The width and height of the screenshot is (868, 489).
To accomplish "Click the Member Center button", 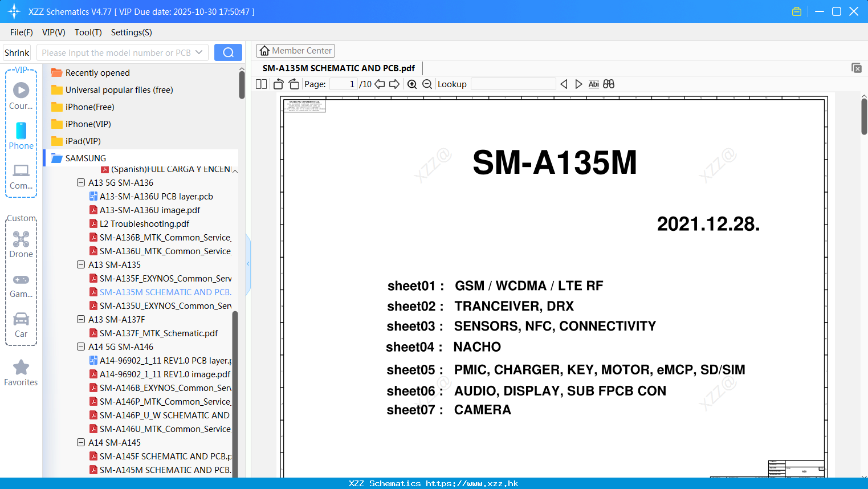I will pos(296,51).
